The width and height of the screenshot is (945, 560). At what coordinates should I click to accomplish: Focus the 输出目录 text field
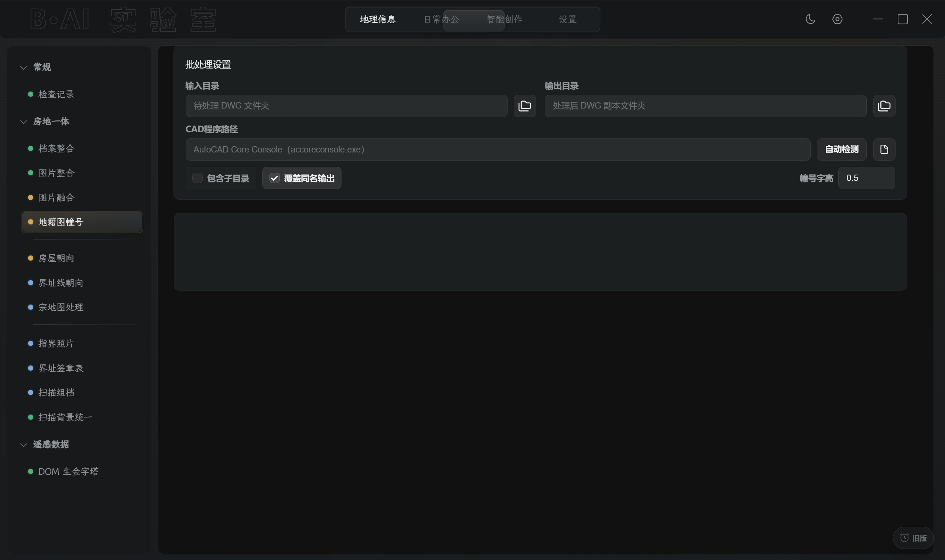coord(705,106)
